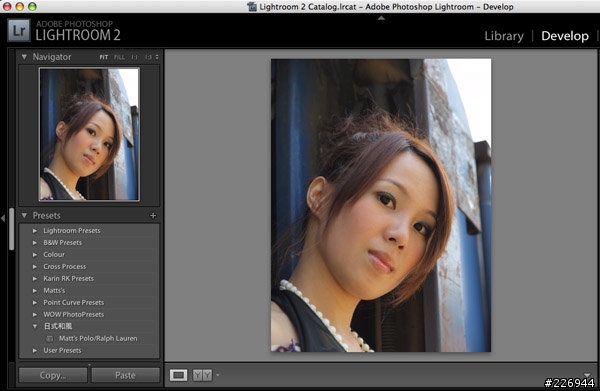
Task: Switch to the Library module
Action: (504, 36)
